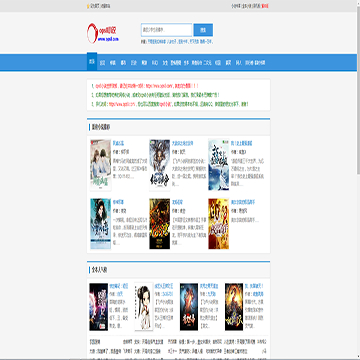Open the couple-illustration book cover thumbnail
The width and height of the screenshot is (360, 360).
(101, 165)
